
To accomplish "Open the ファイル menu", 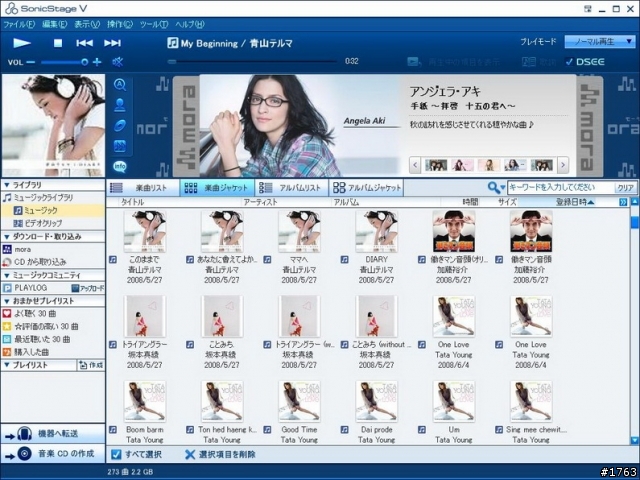I will [19, 24].
